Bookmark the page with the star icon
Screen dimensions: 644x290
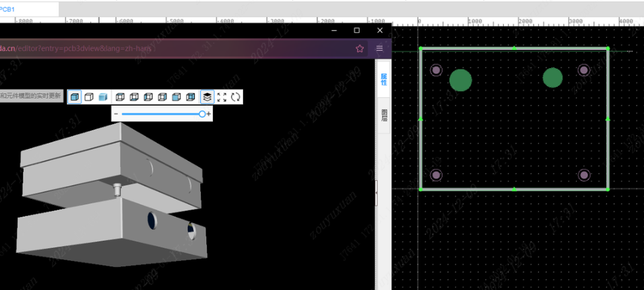click(x=360, y=49)
